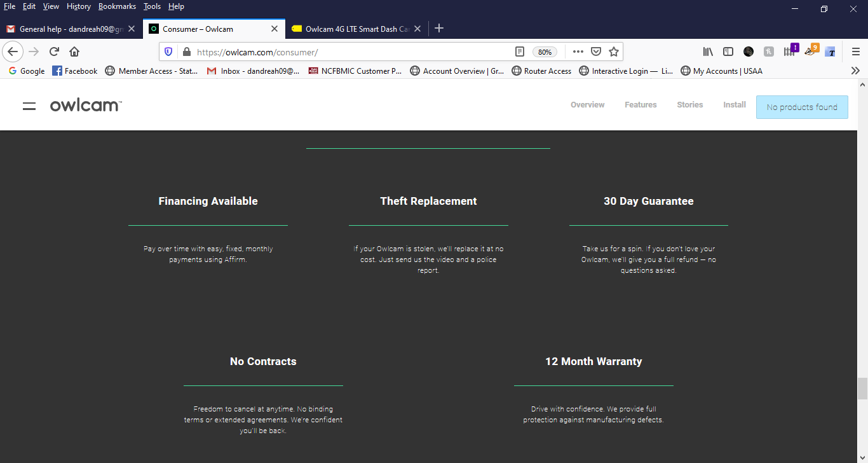Open a new browser tab
The height and width of the screenshot is (463, 868).
click(x=439, y=29)
